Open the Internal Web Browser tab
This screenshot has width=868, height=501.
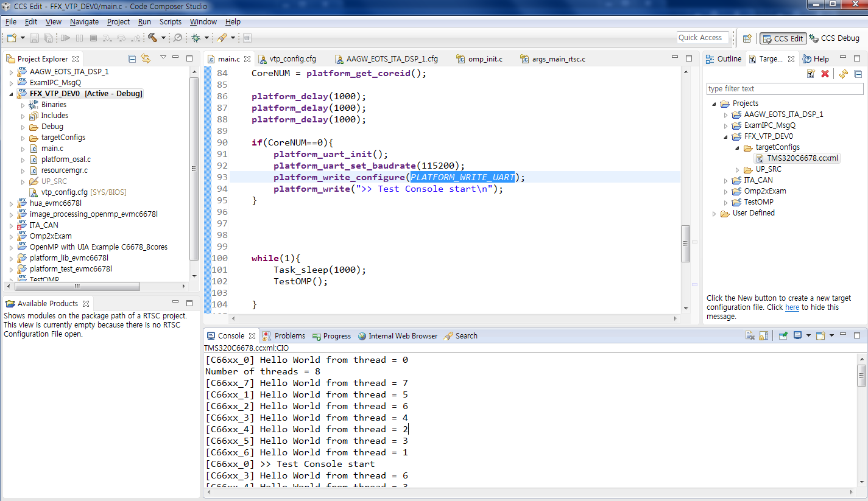398,335
